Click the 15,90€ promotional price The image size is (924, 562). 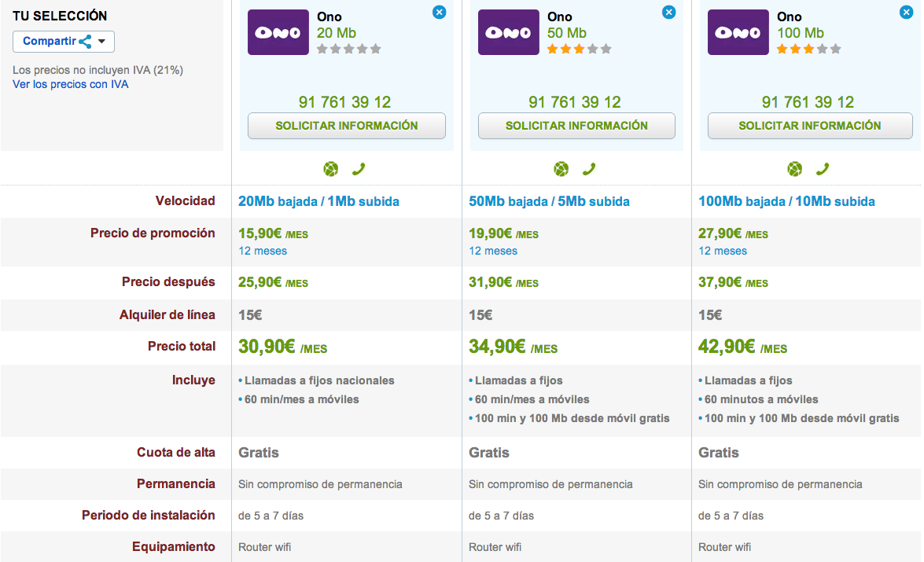[273, 234]
